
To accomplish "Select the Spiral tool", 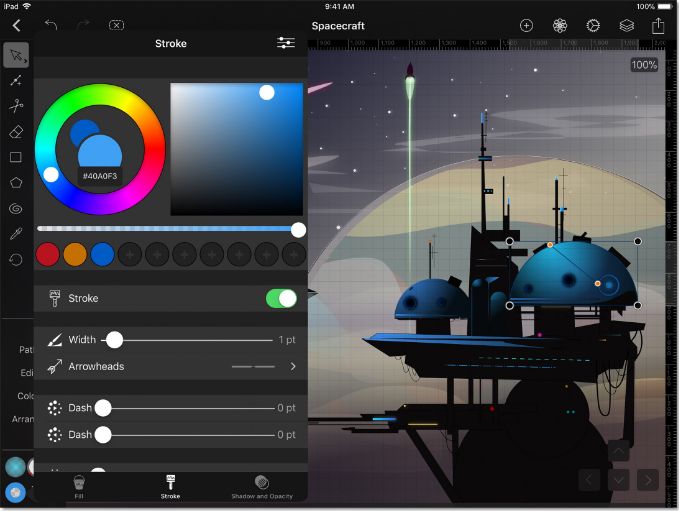I will click(x=16, y=208).
